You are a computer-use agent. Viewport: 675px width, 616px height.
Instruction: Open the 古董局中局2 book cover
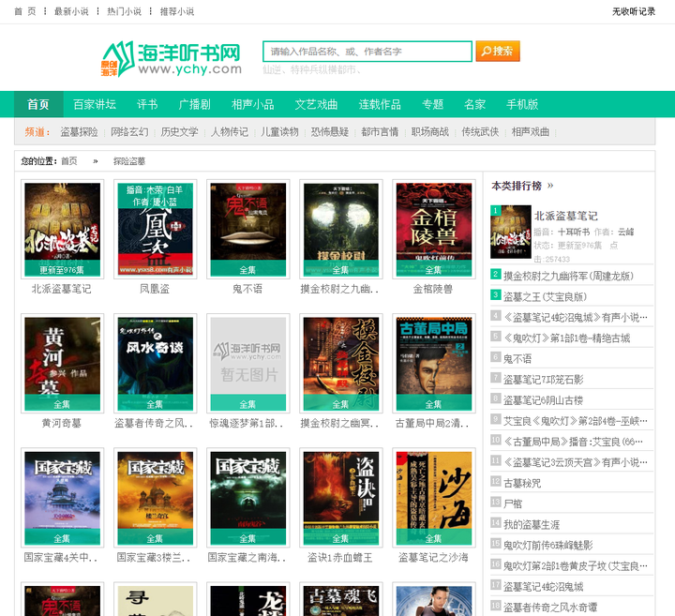pyautogui.click(x=434, y=364)
